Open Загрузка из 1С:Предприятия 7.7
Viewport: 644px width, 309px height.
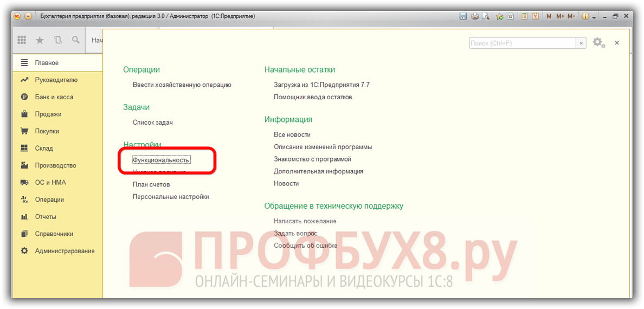[321, 85]
